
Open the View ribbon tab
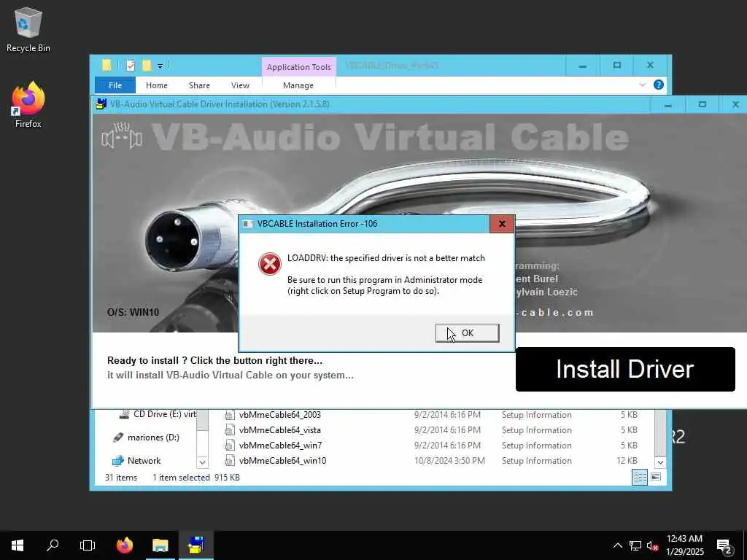[240, 85]
